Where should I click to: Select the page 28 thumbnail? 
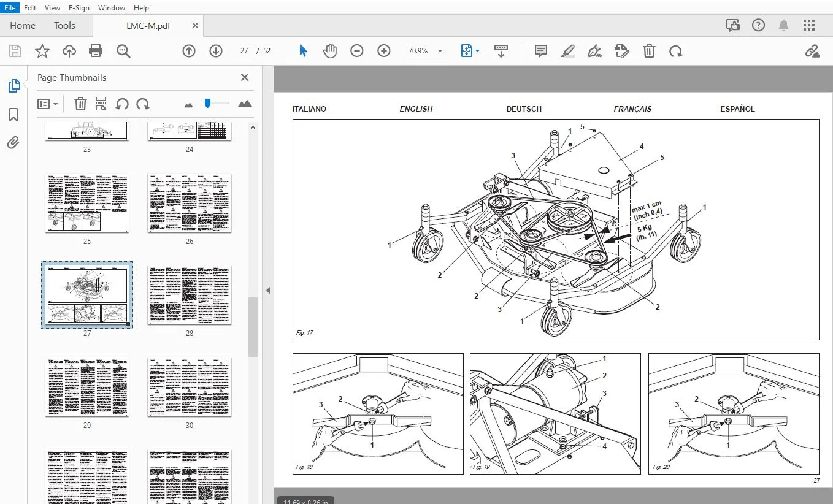(x=190, y=295)
